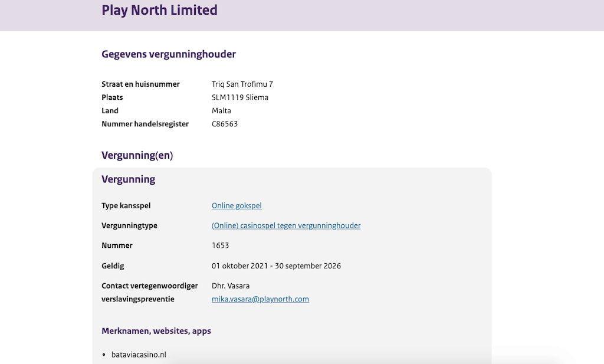This screenshot has width=604, height=364.
Task: Select the country value Malta
Action: (222, 110)
